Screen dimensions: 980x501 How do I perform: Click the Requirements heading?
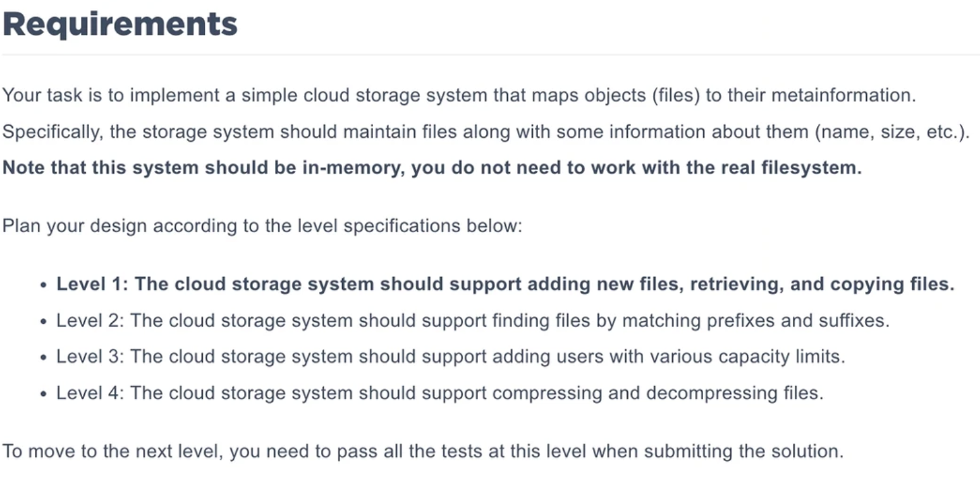pyautogui.click(x=120, y=25)
